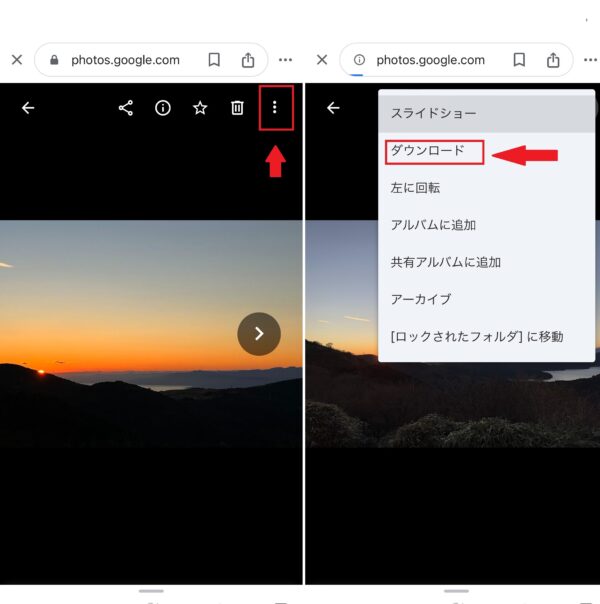
Task: Close the right browser tab with X
Action: tap(322, 60)
